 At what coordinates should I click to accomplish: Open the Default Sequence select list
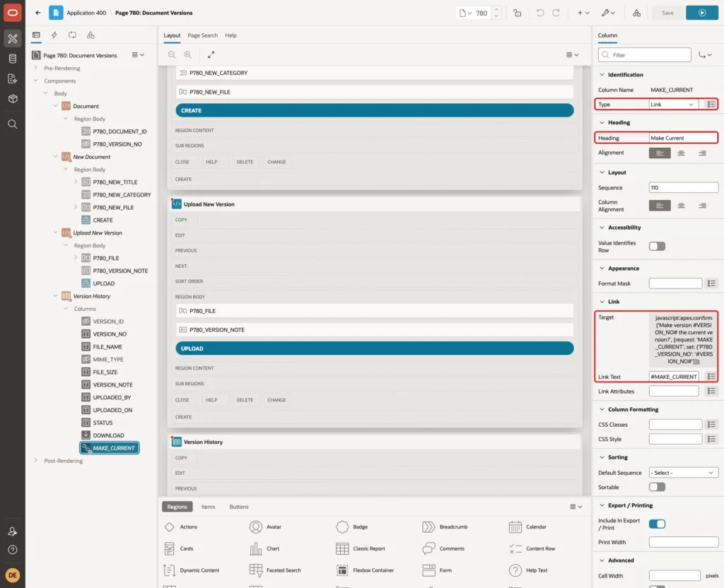[684, 473]
